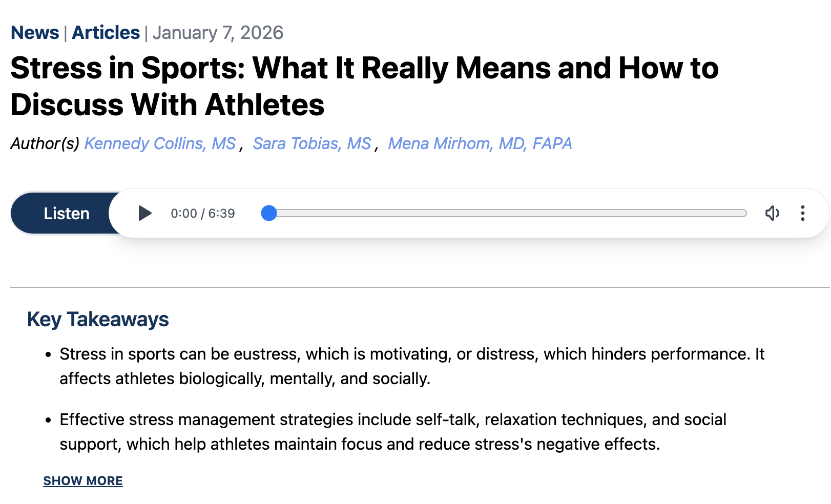The height and width of the screenshot is (504, 831).
Task: Visit Sara Tobias, MS author page
Action: tap(311, 143)
